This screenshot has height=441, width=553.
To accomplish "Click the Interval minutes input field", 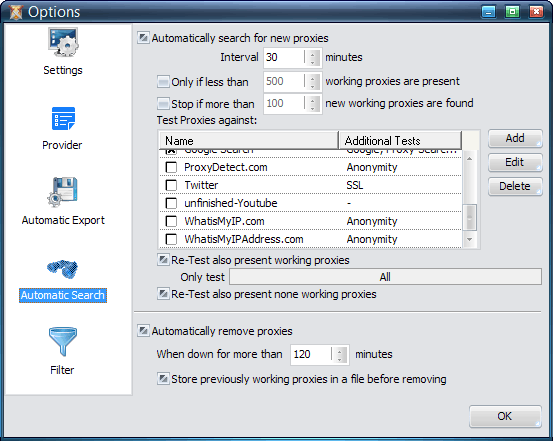I will point(284,58).
